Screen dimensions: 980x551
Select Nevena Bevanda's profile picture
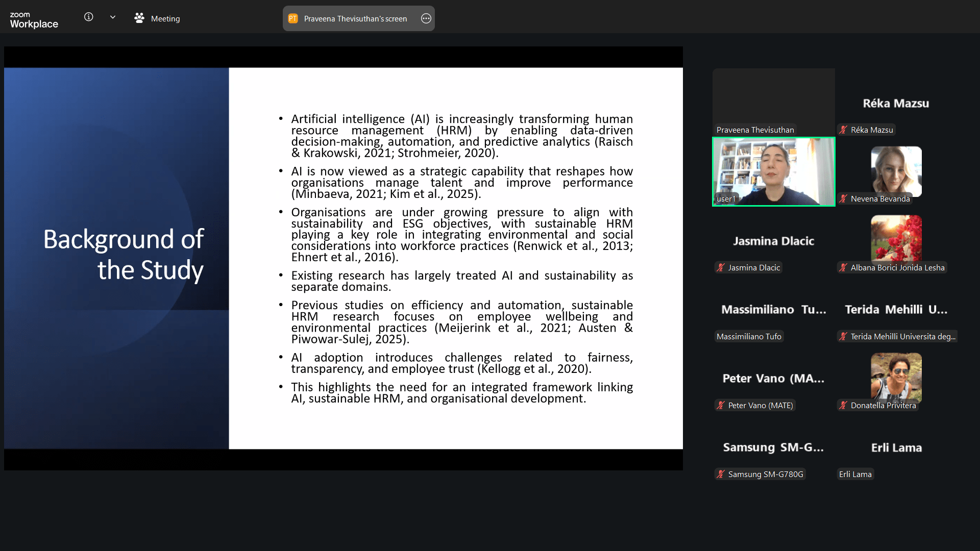(896, 171)
